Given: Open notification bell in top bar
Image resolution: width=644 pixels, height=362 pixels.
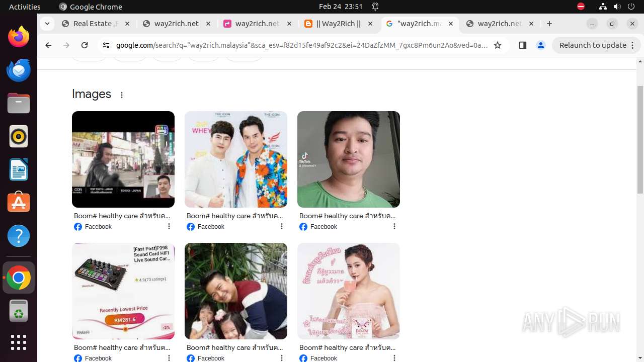Looking at the screenshot, I should point(375,7).
